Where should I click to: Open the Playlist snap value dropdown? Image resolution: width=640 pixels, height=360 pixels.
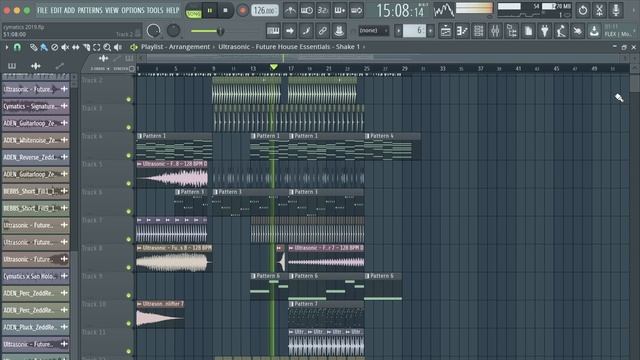100,69
